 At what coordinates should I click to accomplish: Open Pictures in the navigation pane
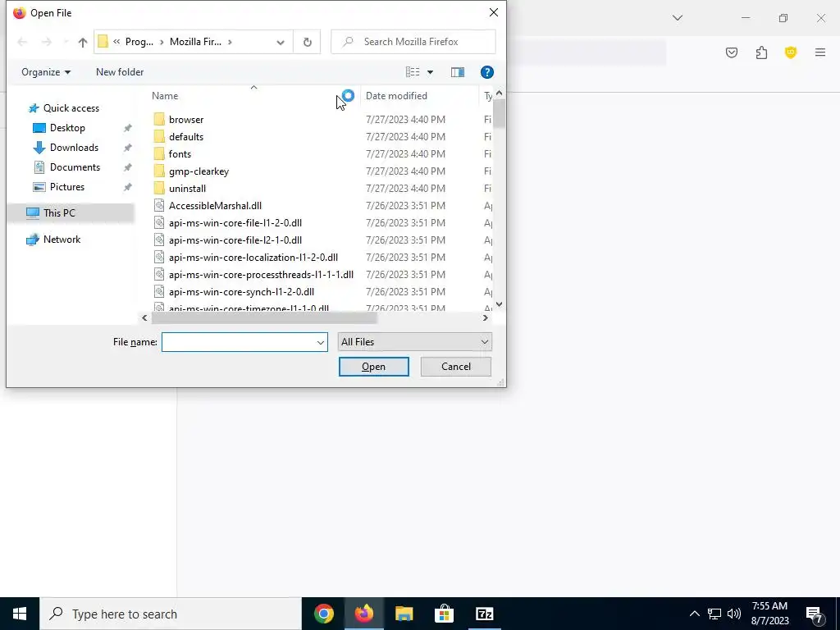[x=67, y=187]
